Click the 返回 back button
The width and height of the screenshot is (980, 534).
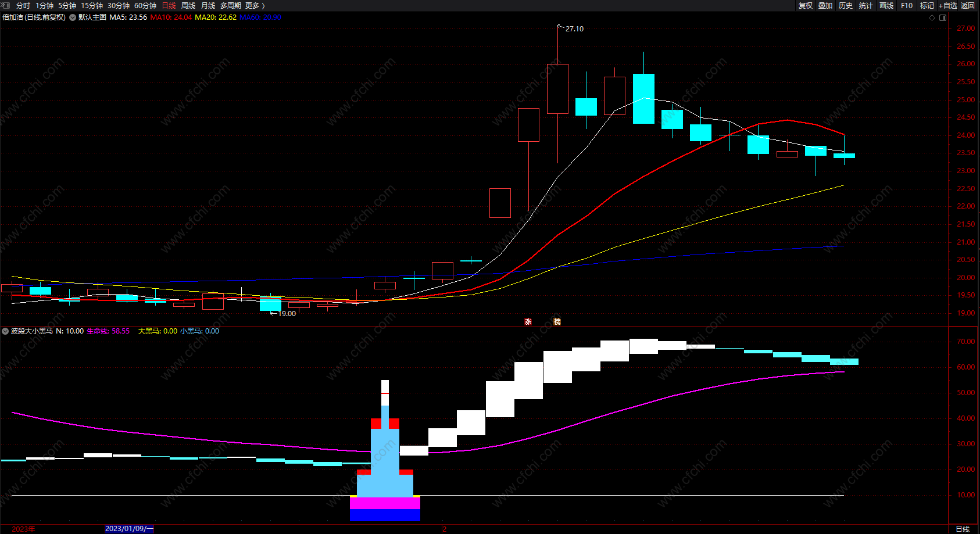(x=968, y=6)
